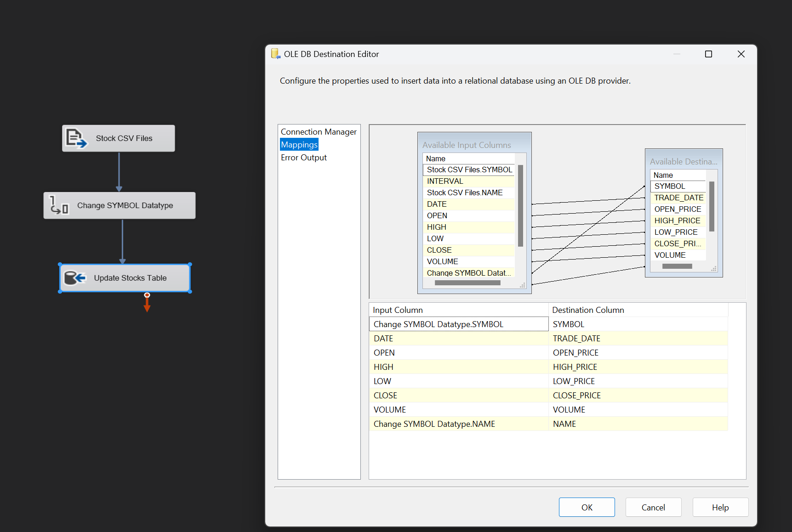Click the Change SYMBOL Datatype conversion icon

tap(59, 205)
